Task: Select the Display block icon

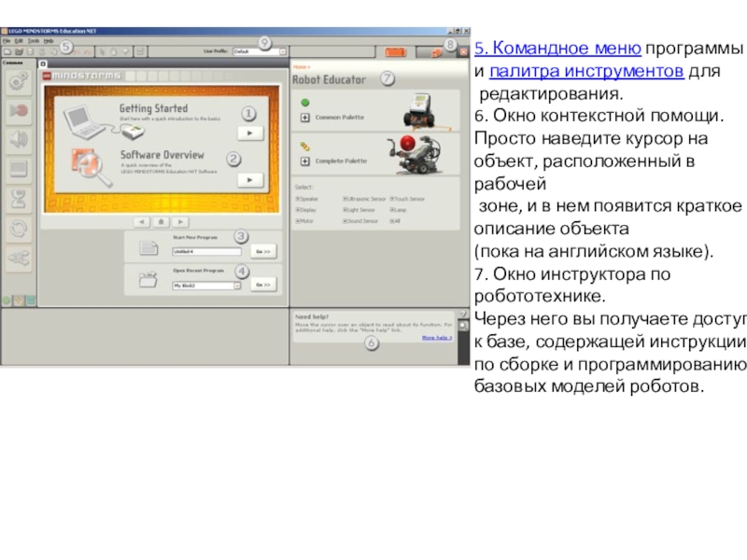Action: [18, 169]
